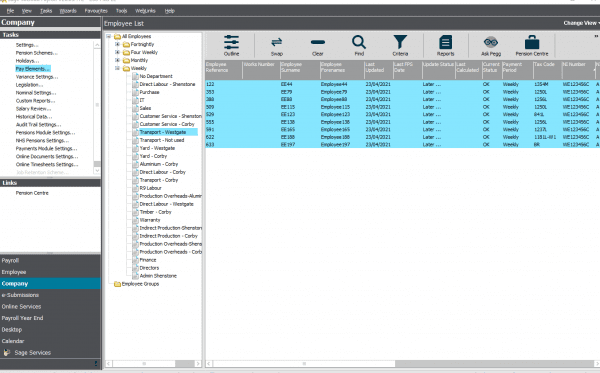Viewport: 600px width, 373px height.
Task: Select the EE197 surname cell
Action: pyautogui.click(x=287, y=145)
